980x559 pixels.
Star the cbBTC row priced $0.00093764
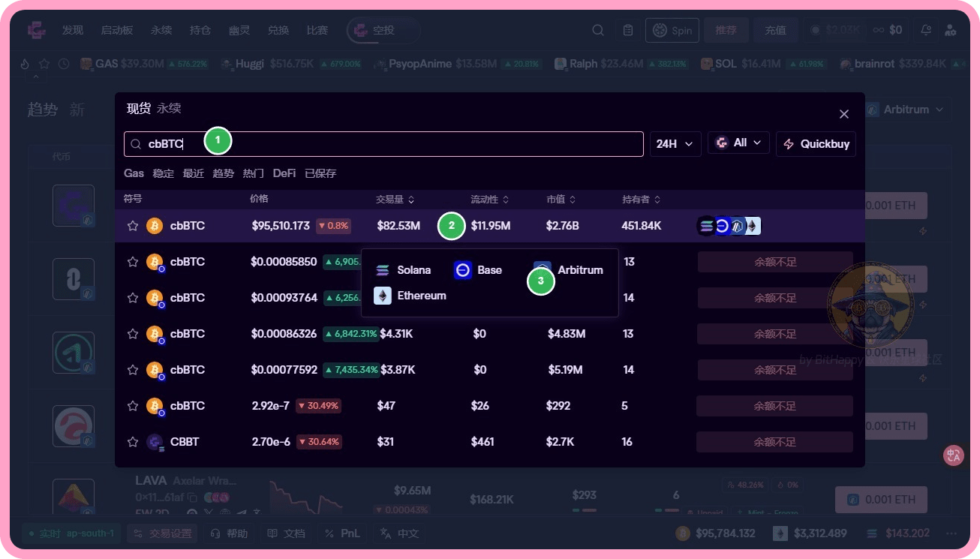pyautogui.click(x=133, y=298)
